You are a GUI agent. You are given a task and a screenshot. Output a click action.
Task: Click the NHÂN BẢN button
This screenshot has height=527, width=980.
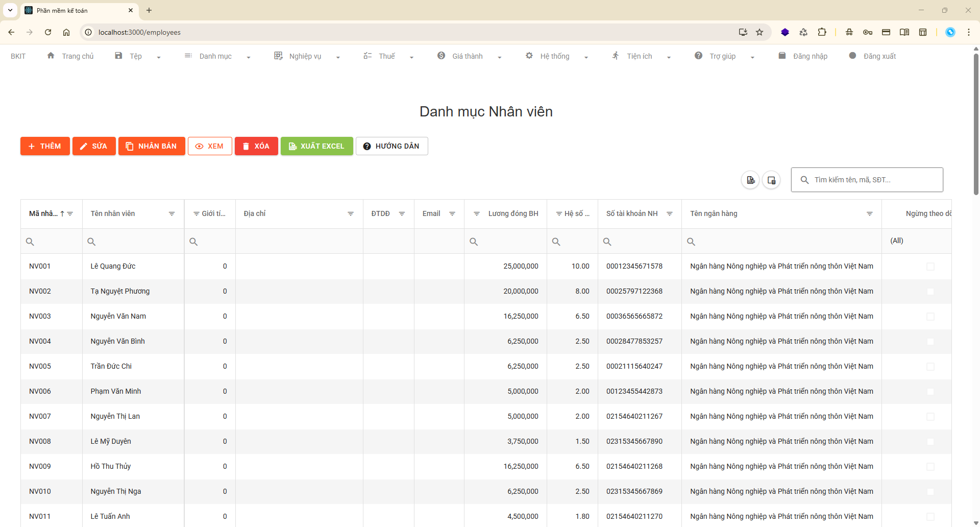pyautogui.click(x=152, y=146)
